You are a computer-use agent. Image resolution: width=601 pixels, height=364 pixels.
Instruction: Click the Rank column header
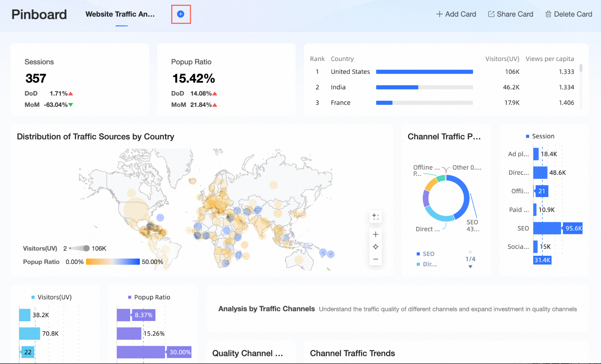click(317, 59)
